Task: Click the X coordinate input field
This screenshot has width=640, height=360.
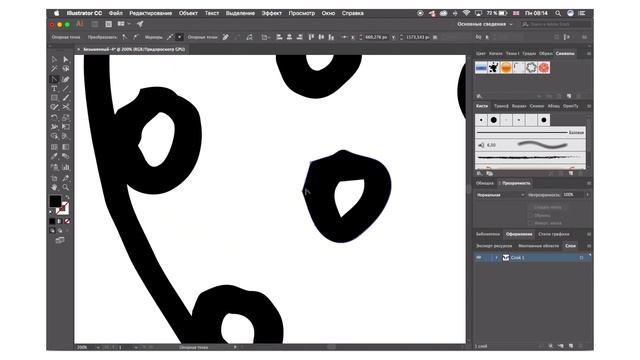Action: point(376,37)
